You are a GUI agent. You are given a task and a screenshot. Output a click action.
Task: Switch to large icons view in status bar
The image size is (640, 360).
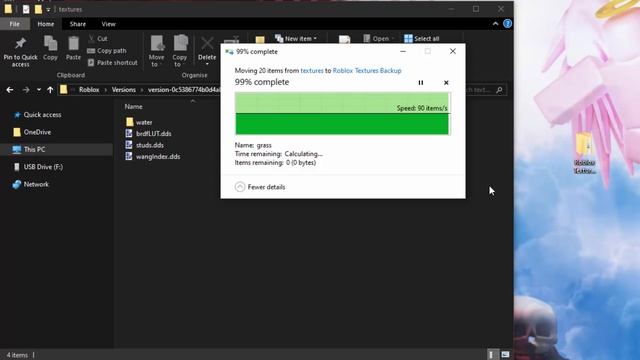point(505,355)
